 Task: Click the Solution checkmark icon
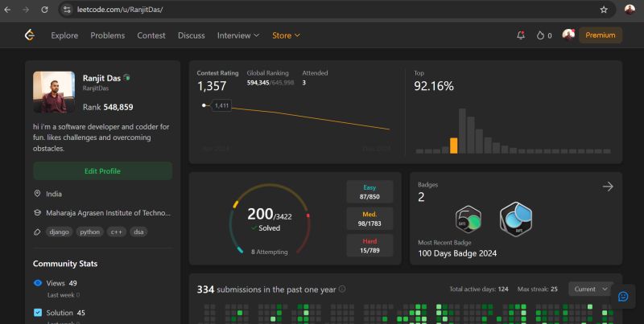pos(38,313)
